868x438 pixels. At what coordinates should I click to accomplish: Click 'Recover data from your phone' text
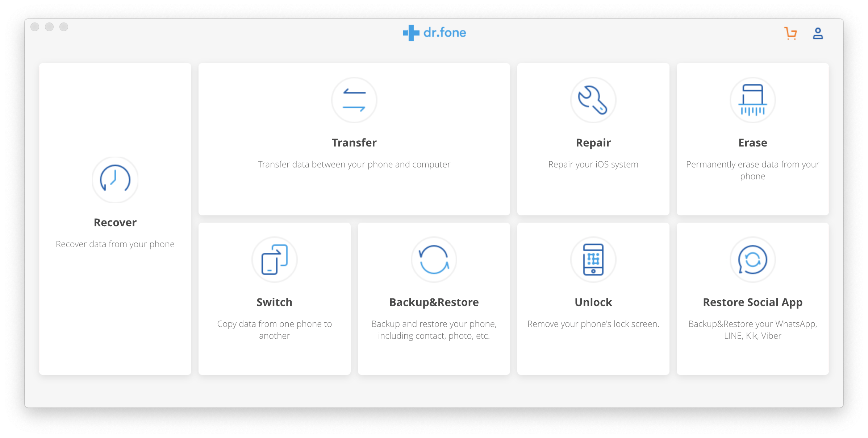(115, 244)
